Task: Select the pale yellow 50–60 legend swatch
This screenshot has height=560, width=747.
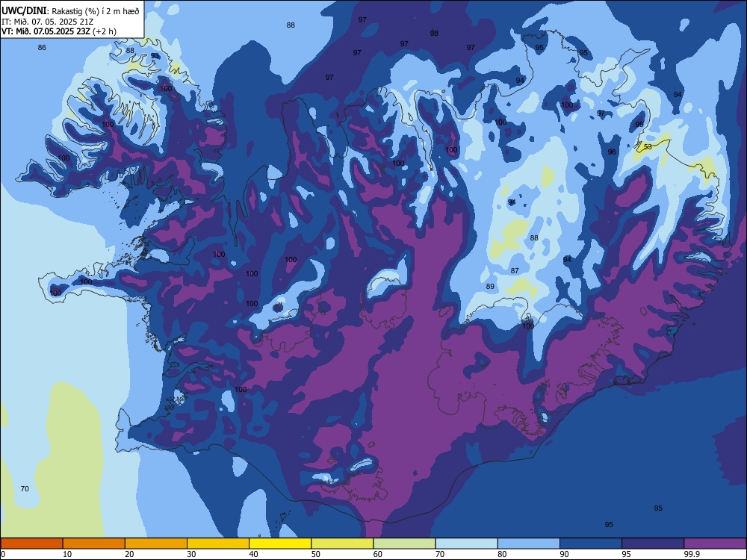Action: pos(343,544)
